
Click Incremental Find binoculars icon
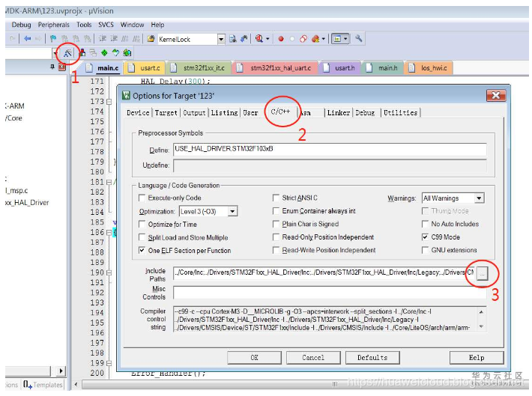(x=244, y=39)
